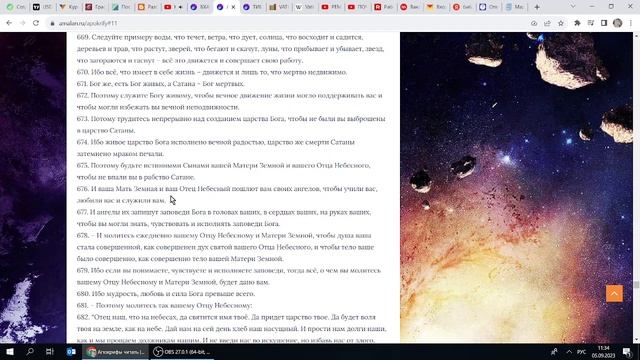View site information via lock icon

[52, 23]
